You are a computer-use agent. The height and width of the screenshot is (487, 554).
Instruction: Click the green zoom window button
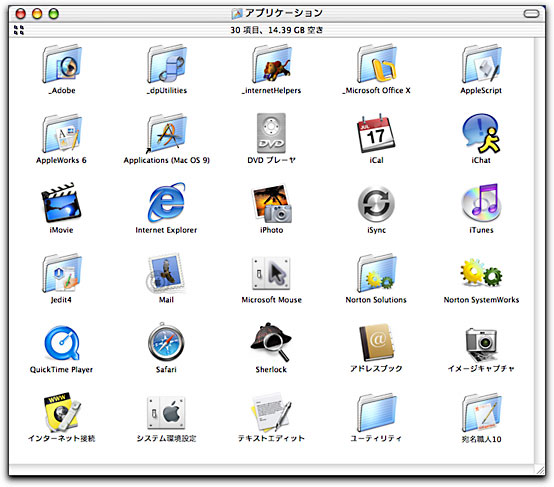click(x=53, y=14)
